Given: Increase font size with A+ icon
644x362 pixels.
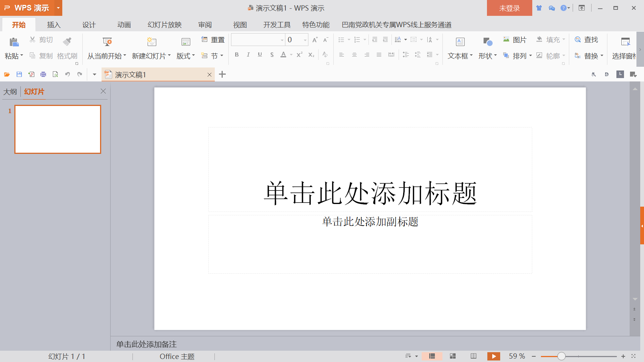Looking at the screenshot, I should coord(315,40).
